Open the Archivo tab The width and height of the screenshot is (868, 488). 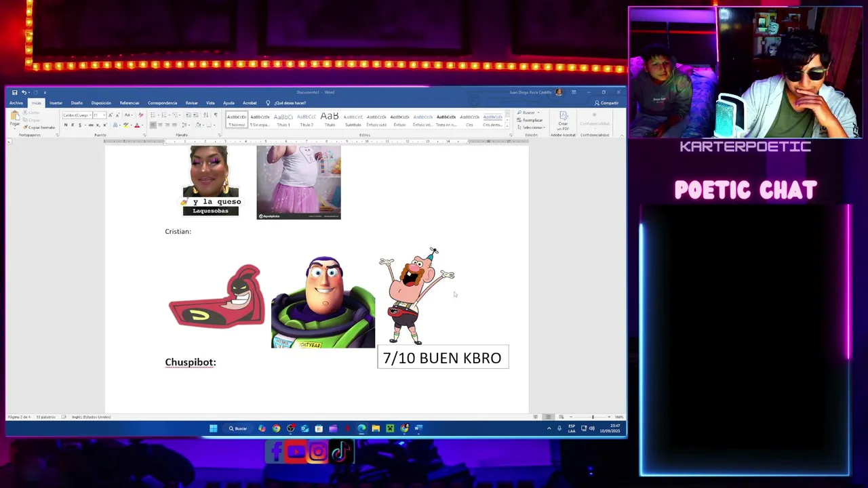coord(16,103)
